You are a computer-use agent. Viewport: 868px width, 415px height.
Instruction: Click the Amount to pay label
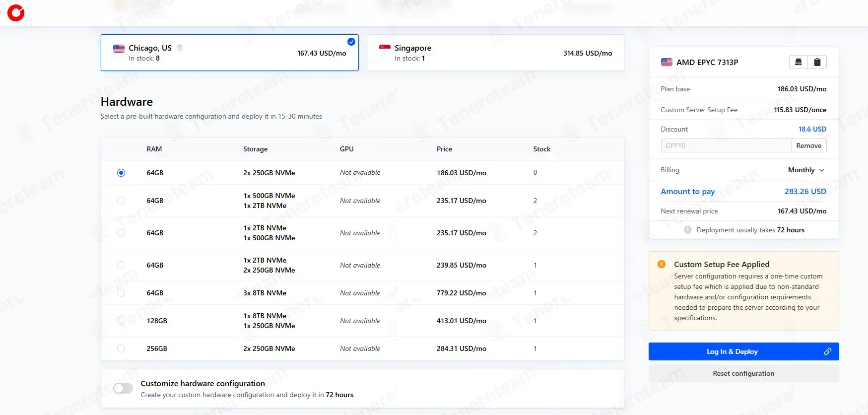(x=688, y=192)
